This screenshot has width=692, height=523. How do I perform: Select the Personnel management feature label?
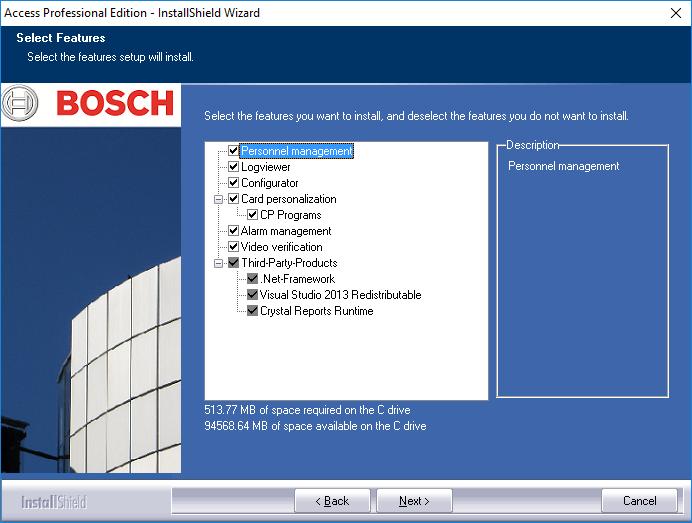pos(297,151)
